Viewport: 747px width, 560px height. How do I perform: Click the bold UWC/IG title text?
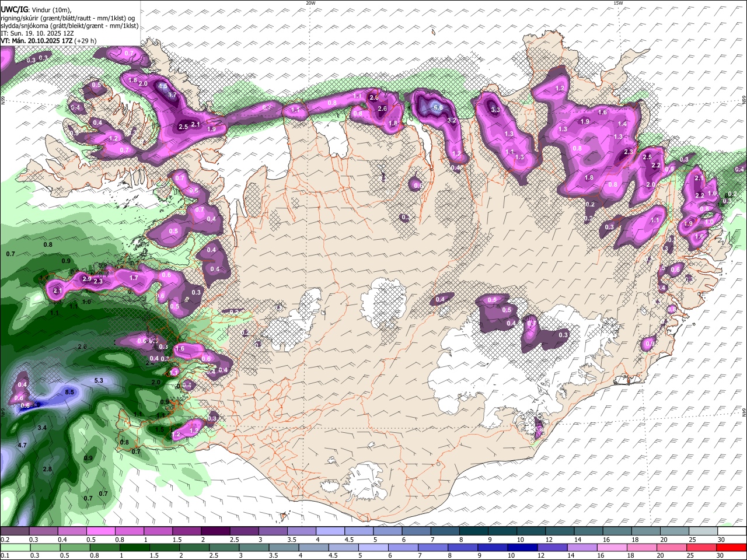[x=14, y=9]
